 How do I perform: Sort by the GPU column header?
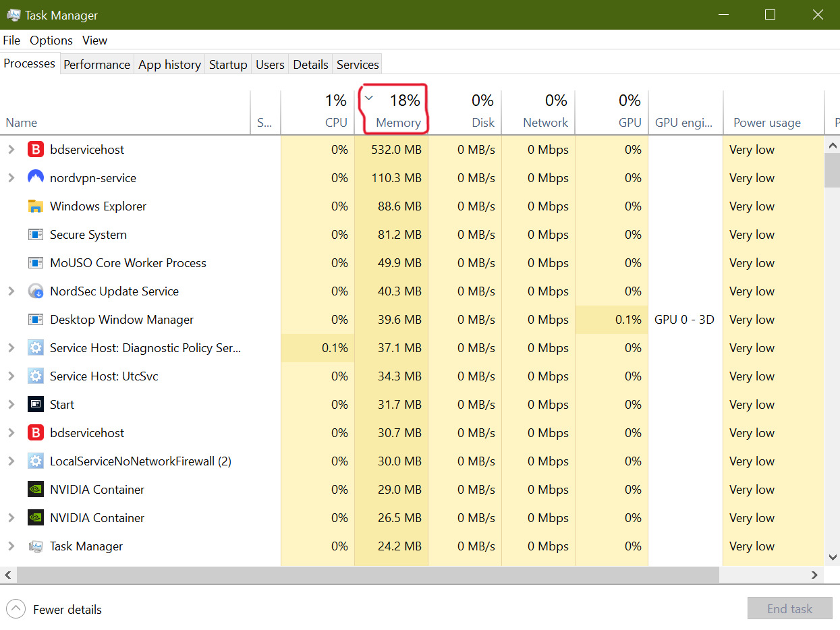tap(612, 113)
